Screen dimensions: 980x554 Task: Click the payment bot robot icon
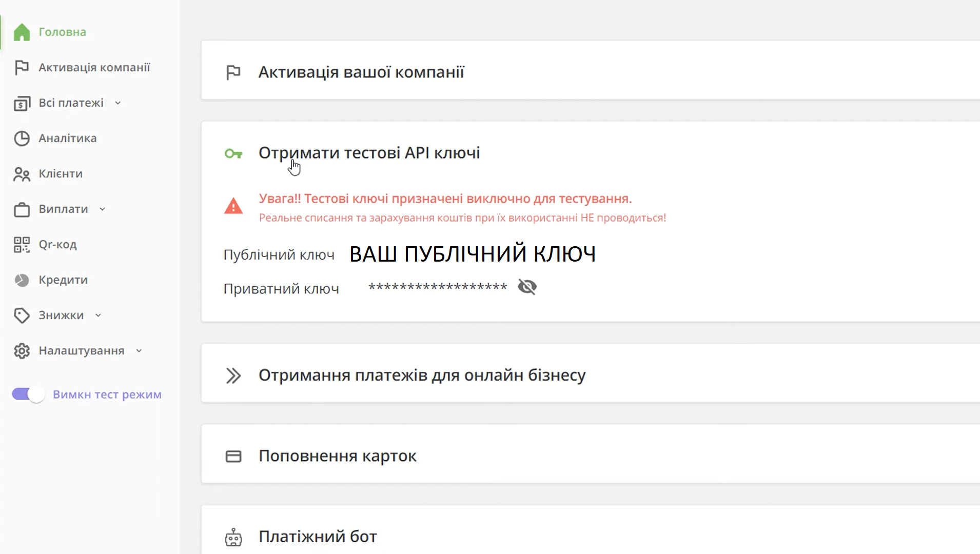click(233, 537)
